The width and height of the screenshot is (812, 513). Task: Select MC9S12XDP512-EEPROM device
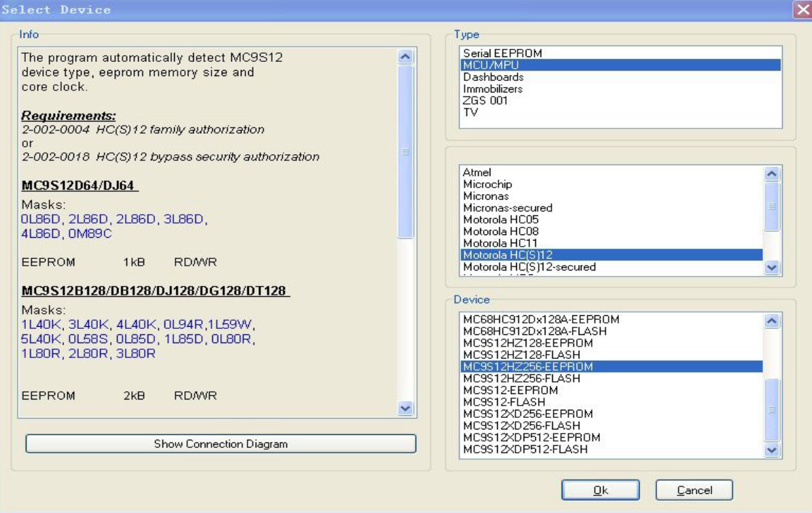(x=611, y=438)
